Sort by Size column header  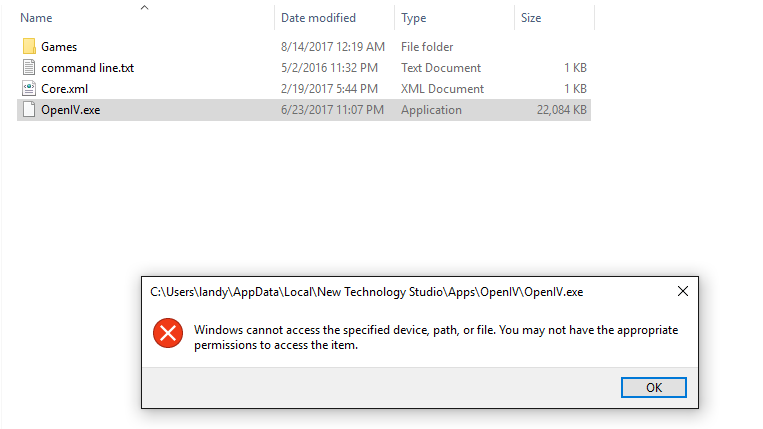coord(531,18)
